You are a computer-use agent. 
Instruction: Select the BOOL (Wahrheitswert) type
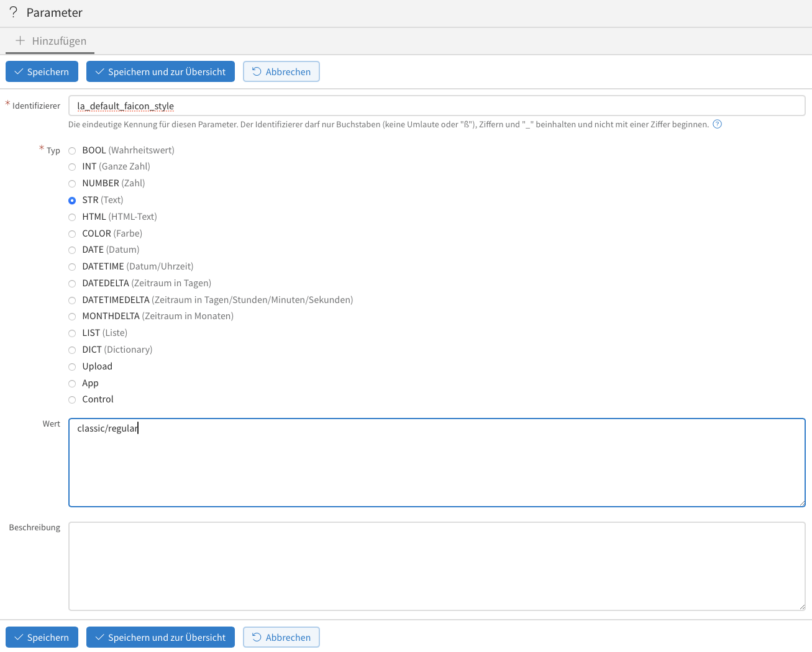[72, 150]
